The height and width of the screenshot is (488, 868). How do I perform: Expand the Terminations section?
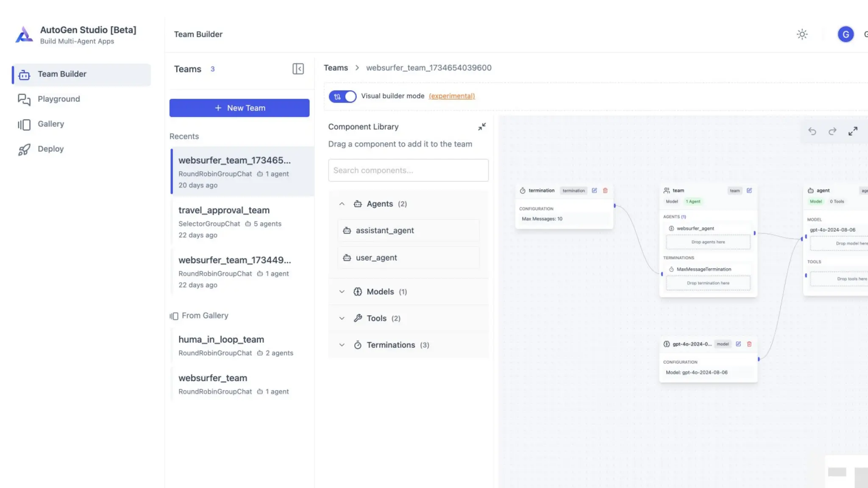pos(342,345)
